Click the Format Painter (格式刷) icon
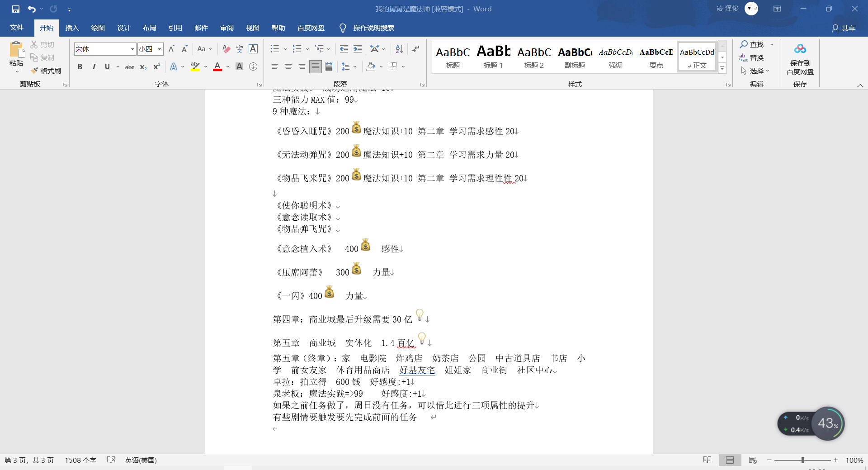 click(35, 71)
